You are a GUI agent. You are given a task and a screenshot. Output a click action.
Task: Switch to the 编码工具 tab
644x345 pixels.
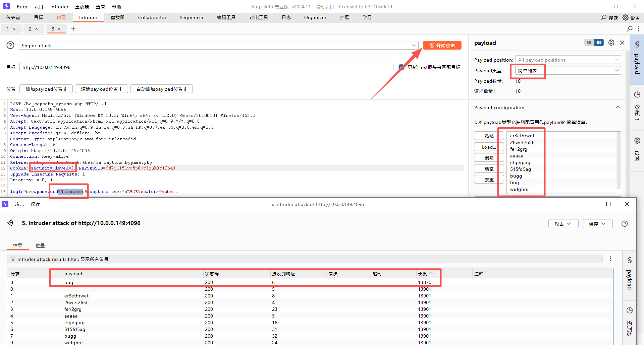click(x=226, y=17)
